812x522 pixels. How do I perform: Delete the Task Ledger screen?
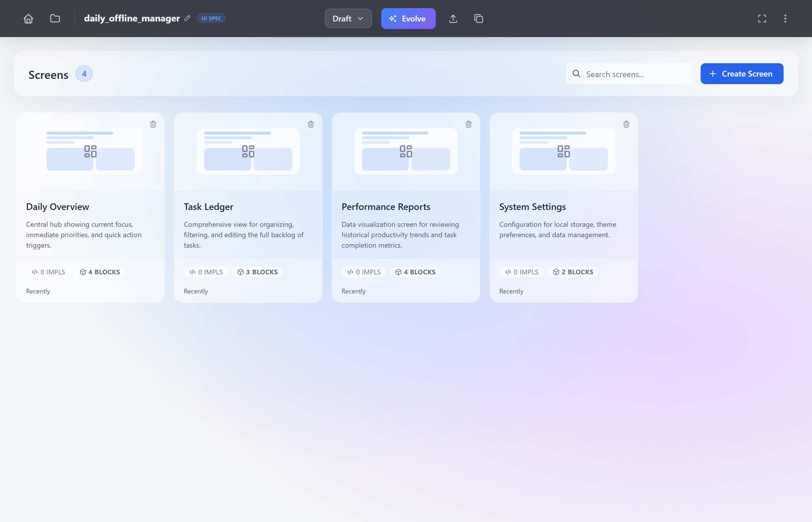click(x=311, y=124)
